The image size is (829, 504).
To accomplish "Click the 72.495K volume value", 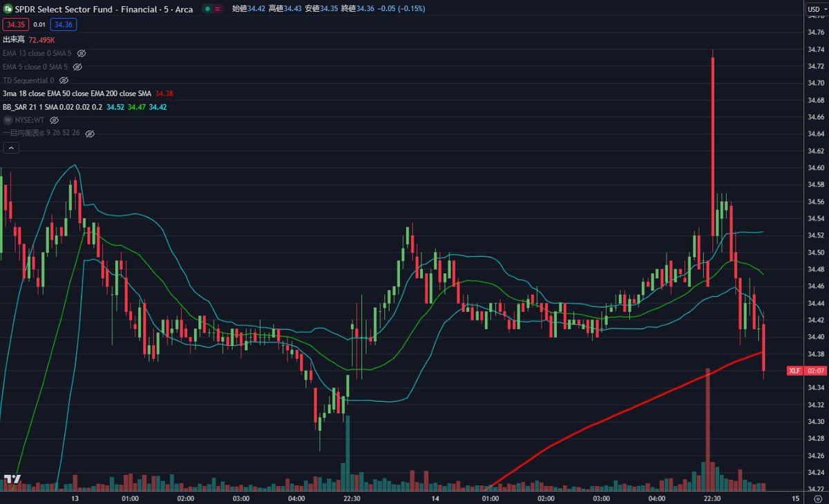I will [x=42, y=40].
